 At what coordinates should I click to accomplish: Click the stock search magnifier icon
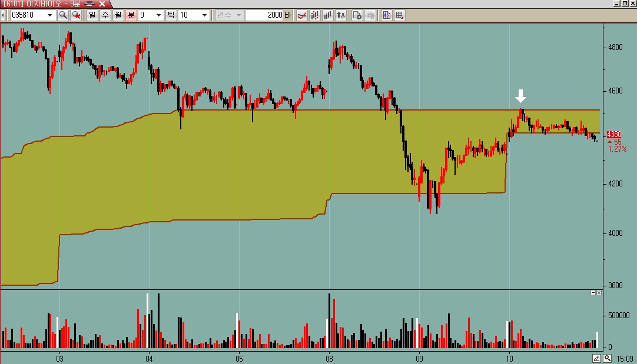[x=63, y=15]
